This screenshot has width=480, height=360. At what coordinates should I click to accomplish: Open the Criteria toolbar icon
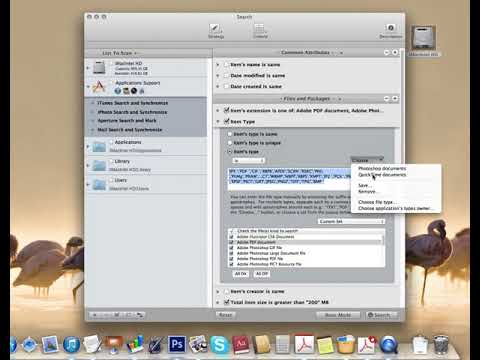coord(260,29)
